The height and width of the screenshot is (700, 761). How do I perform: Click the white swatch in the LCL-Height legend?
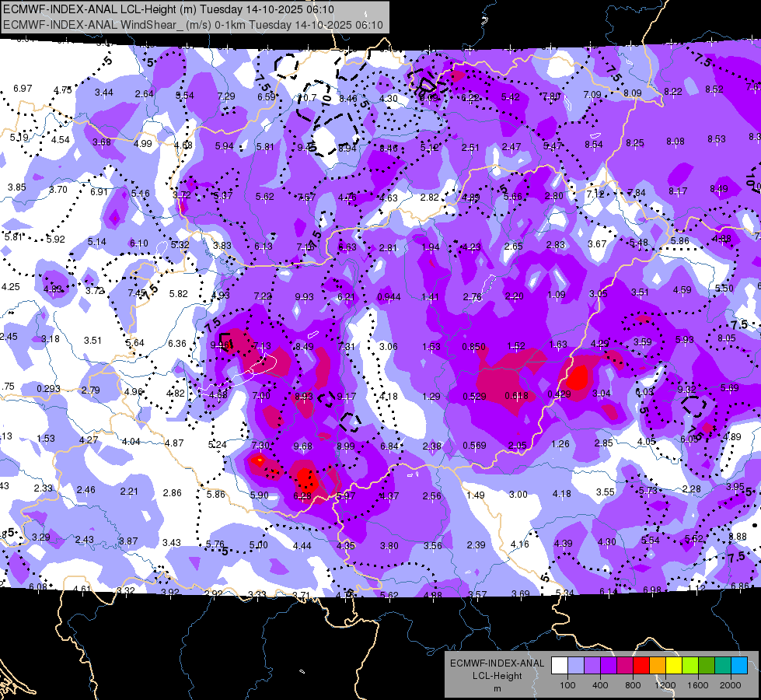click(x=560, y=665)
